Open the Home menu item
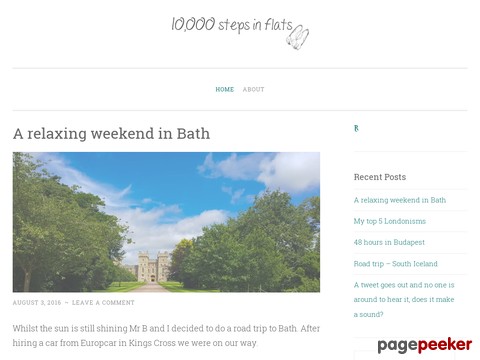Screen dimensions: 480x360 pos(225,89)
